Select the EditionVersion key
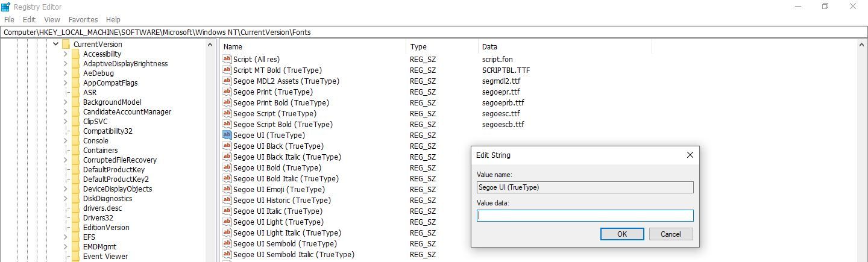This screenshot has width=868, height=262. coord(106,227)
